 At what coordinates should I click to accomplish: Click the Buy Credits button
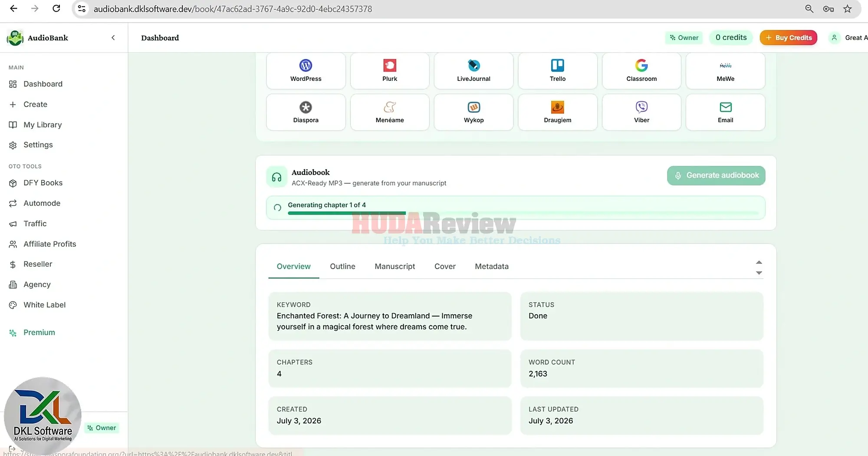(789, 38)
